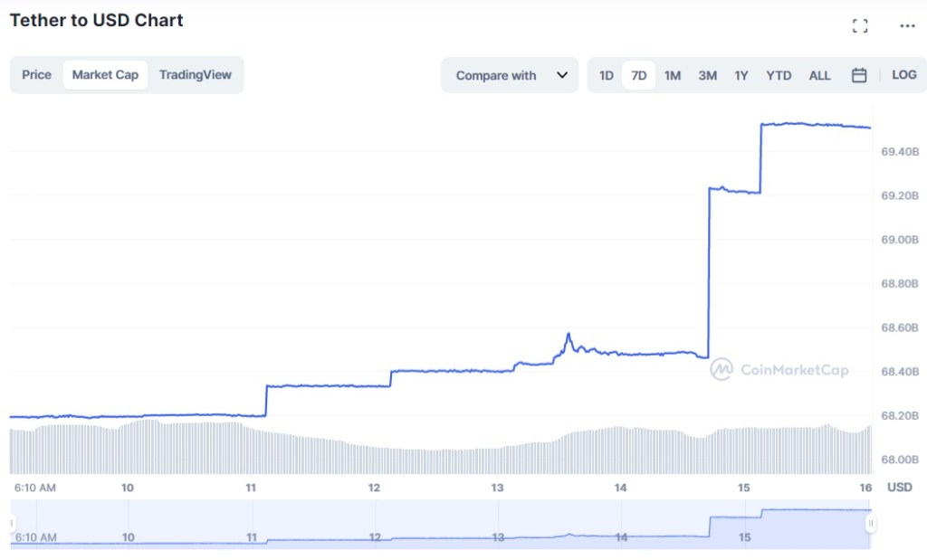Click the 68.60B axis label

click(x=900, y=327)
